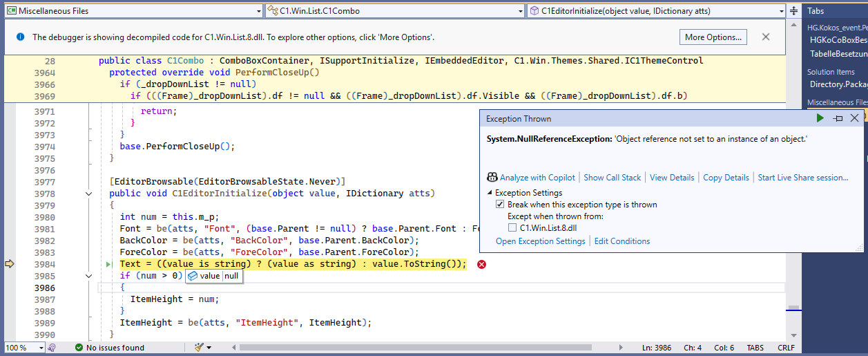Viewport: 868px width, 356px height.
Task: Click the red exception error icon on line 3984
Action: coord(482,265)
